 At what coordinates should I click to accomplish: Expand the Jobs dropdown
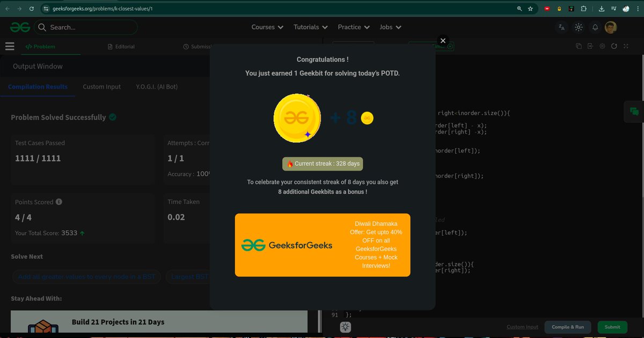[390, 27]
